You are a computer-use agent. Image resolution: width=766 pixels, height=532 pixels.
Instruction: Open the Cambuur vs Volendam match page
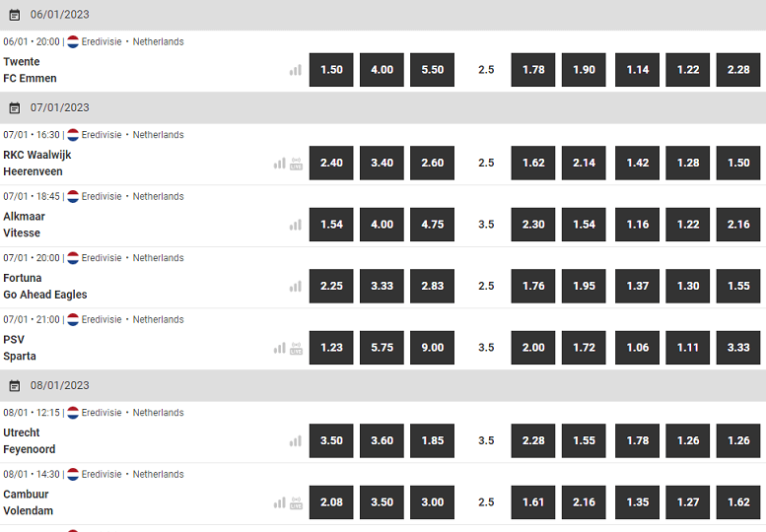tap(28, 502)
